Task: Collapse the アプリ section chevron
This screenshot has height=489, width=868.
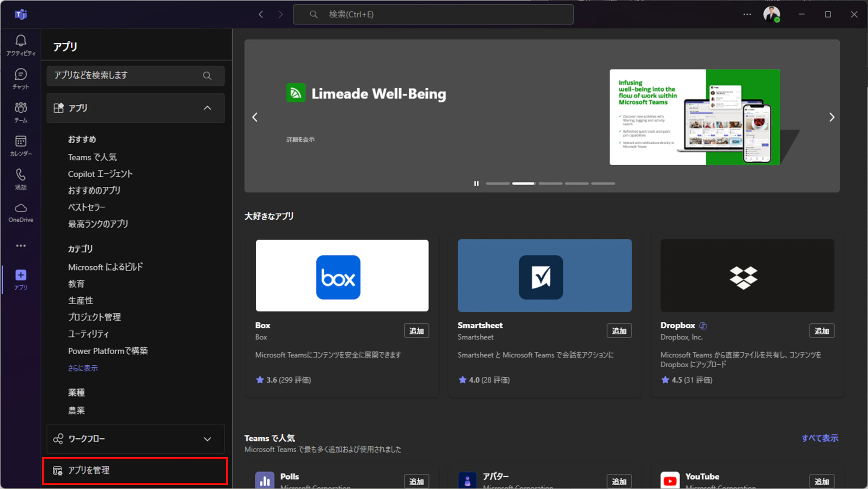Action: pos(207,108)
